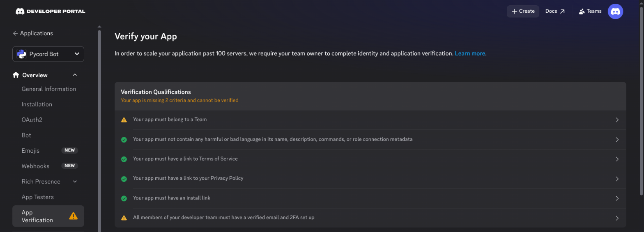The height and width of the screenshot is (232, 644).
Task: Open General Information in the sidebar
Action: (x=48, y=89)
